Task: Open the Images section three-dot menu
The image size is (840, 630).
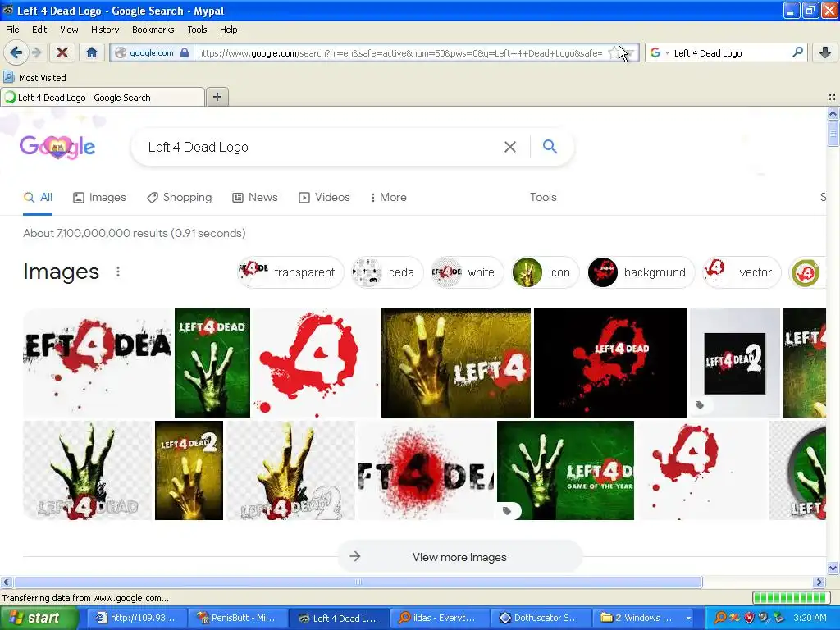Action: click(x=118, y=272)
